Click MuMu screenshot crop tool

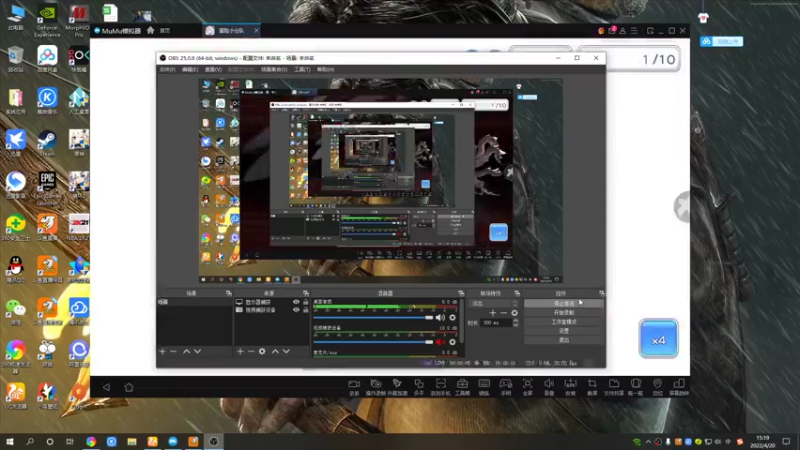click(x=592, y=387)
